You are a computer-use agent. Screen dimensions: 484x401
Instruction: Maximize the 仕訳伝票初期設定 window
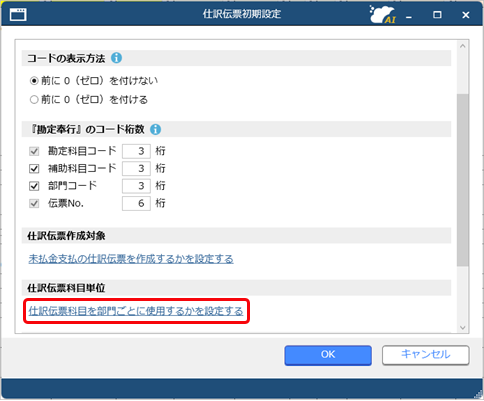point(437,15)
